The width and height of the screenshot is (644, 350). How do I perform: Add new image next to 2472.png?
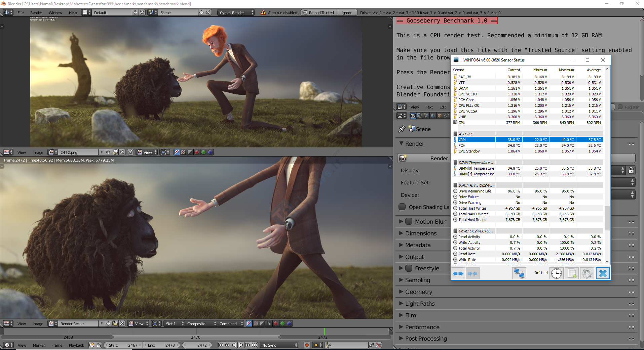point(108,152)
